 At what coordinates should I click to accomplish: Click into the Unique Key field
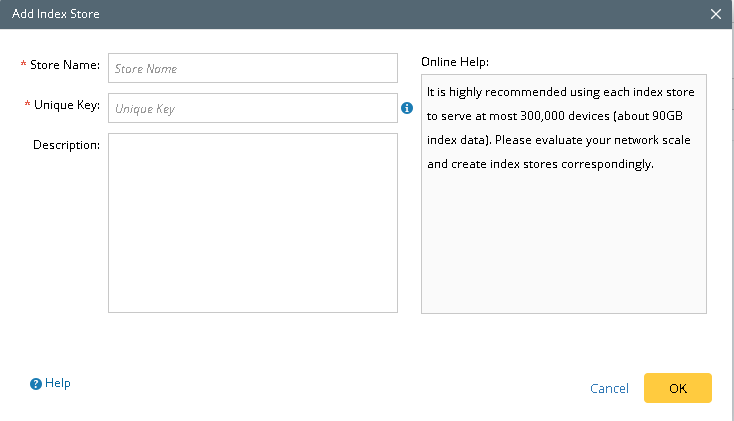(x=253, y=108)
